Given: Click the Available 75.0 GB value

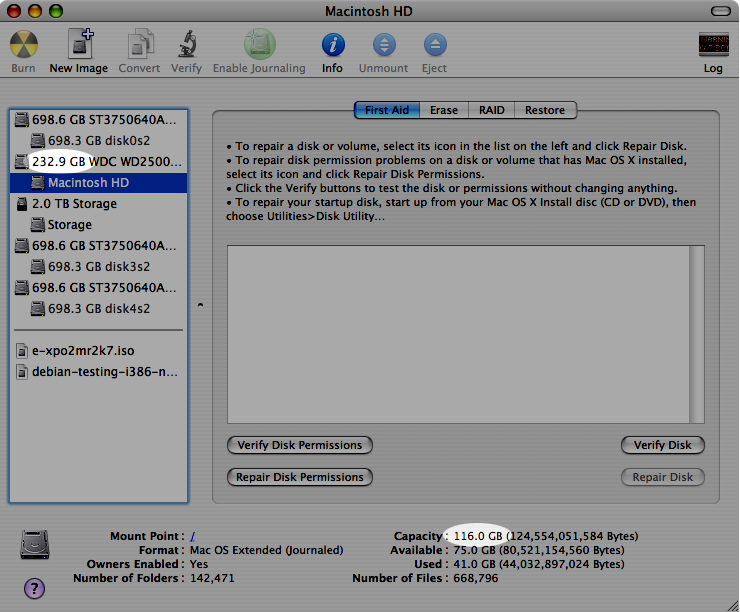Looking at the screenshot, I should 539,550.
